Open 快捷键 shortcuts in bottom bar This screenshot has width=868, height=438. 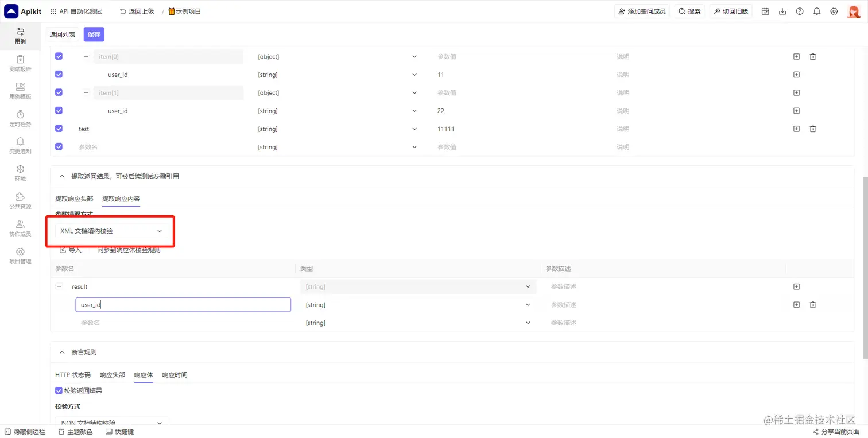(119, 432)
